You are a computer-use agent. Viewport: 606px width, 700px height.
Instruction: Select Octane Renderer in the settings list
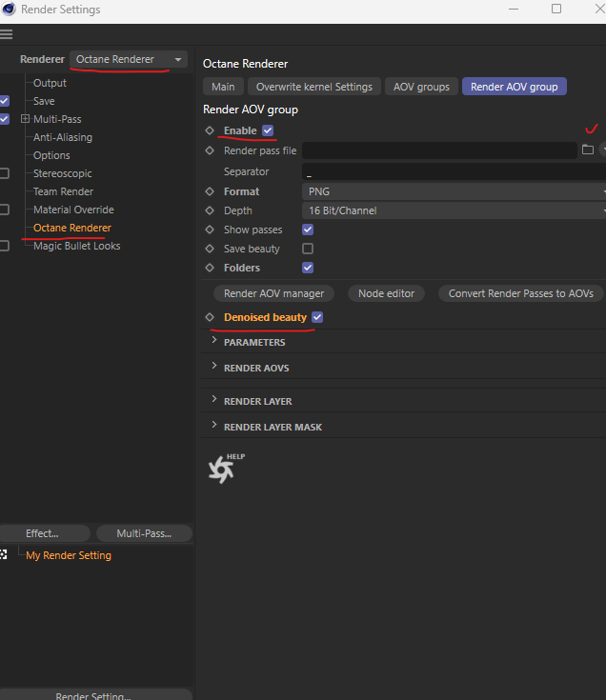(71, 228)
